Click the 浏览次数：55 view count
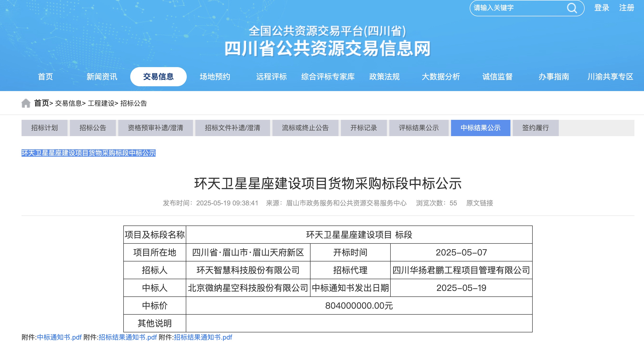The image size is (644, 347). pos(436,203)
